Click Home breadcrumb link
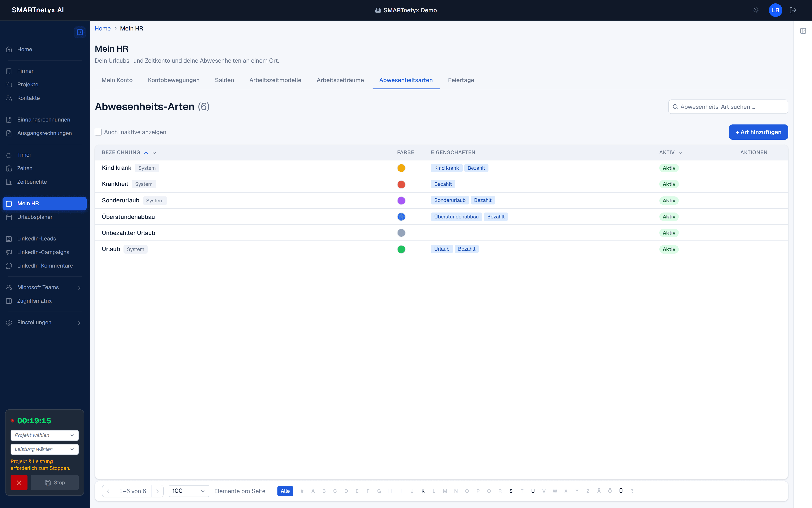Viewport: 812px width, 508px height. 103,29
